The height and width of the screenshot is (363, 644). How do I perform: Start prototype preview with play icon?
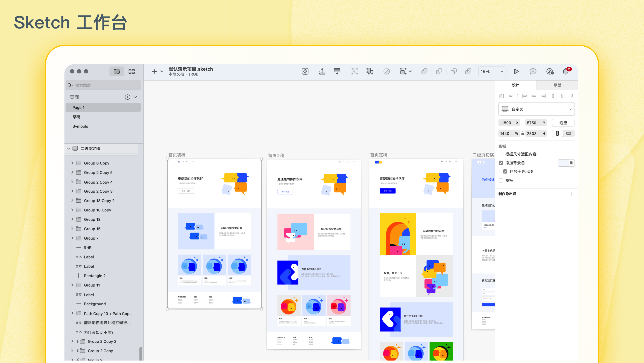click(x=516, y=71)
